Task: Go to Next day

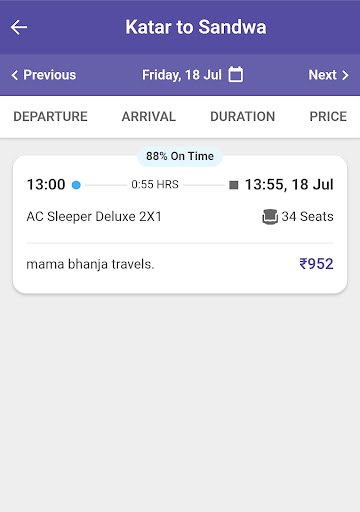Action: (329, 75)
